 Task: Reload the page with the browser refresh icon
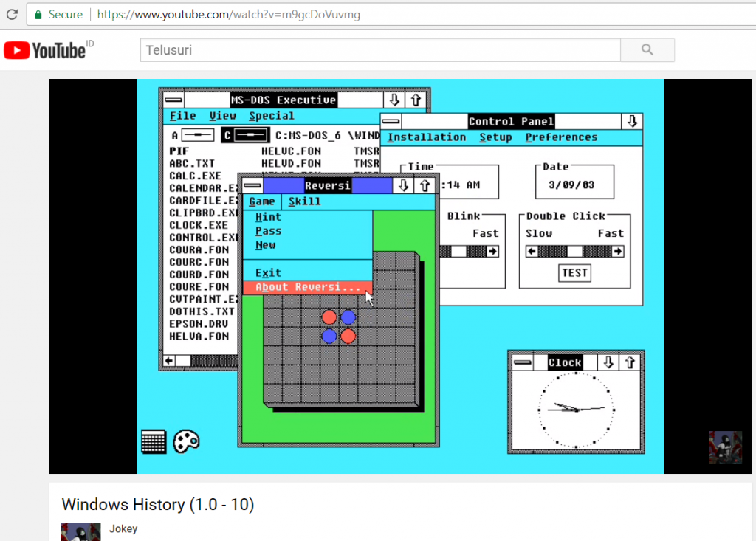pos(12,14)
